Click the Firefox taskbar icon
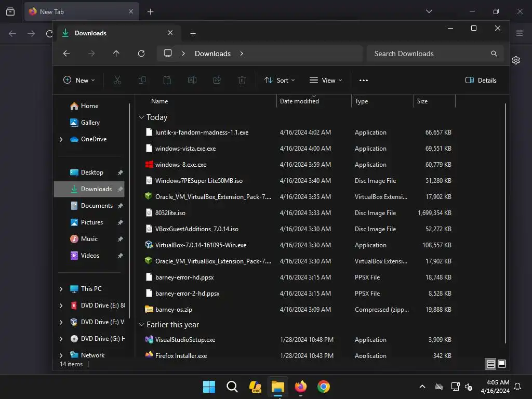Image resolution: width=532 pixels, height=399 pixels. (301, 387)
